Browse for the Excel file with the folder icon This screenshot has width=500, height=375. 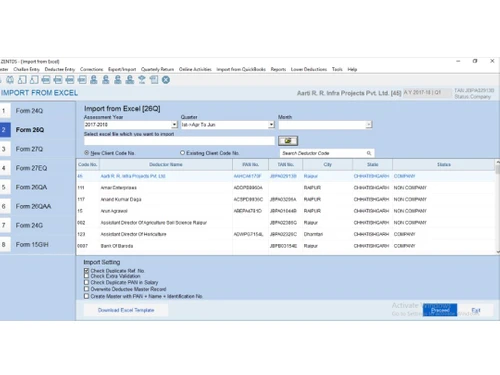(288, 141)
